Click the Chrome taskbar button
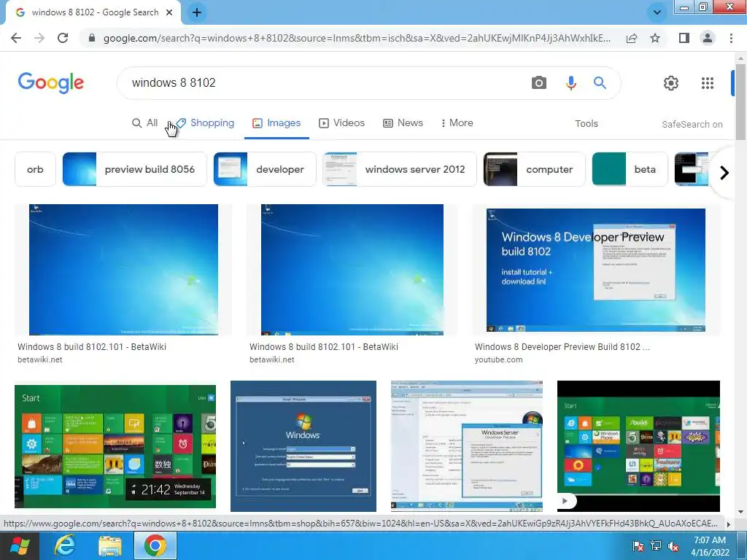Screen dimensions: 747x560 tap(155, 545)
